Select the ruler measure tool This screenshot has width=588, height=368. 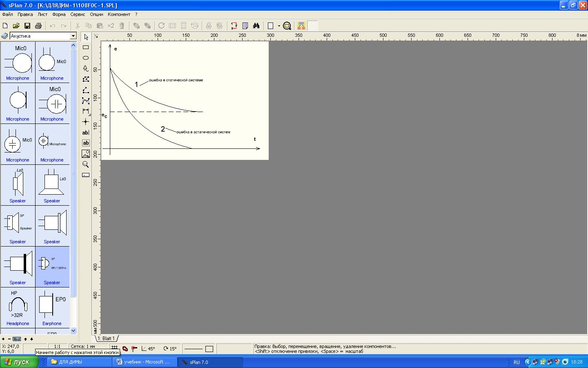pos(86,175)
